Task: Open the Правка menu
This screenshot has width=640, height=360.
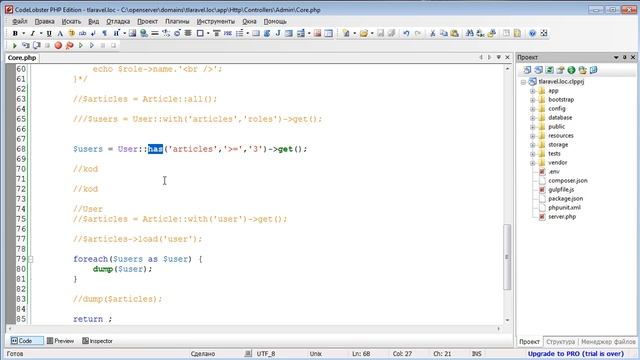Action: coord(44,21)
